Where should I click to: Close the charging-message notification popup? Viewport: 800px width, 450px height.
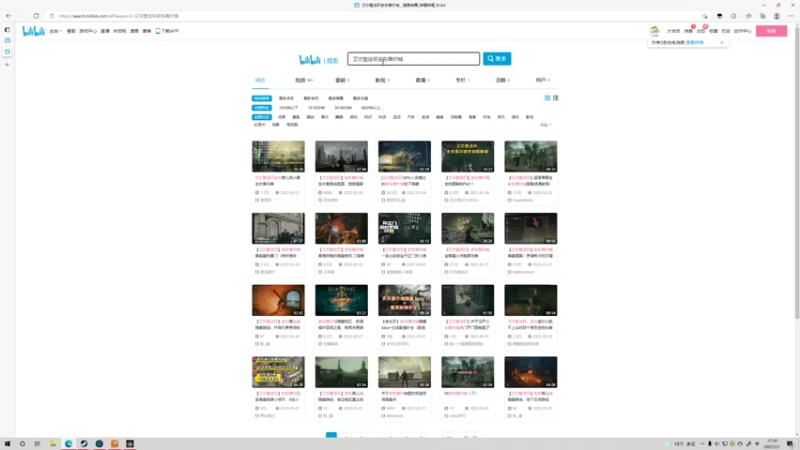point(722,42)
